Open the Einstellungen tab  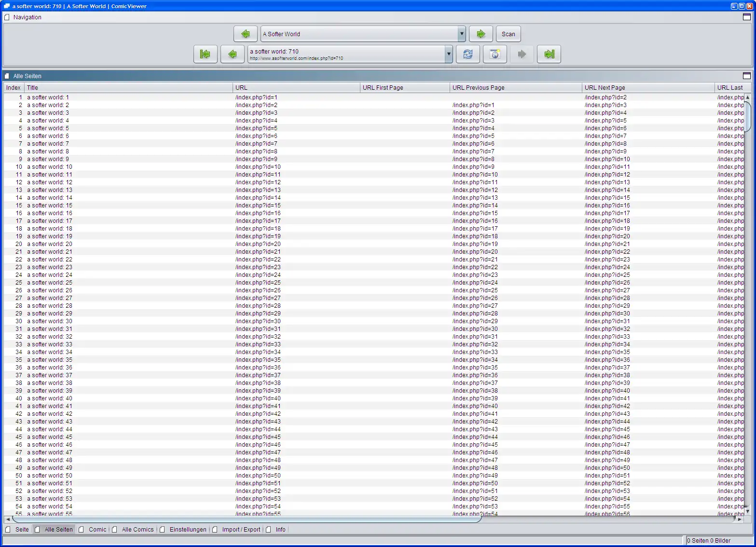click(183, 529)
